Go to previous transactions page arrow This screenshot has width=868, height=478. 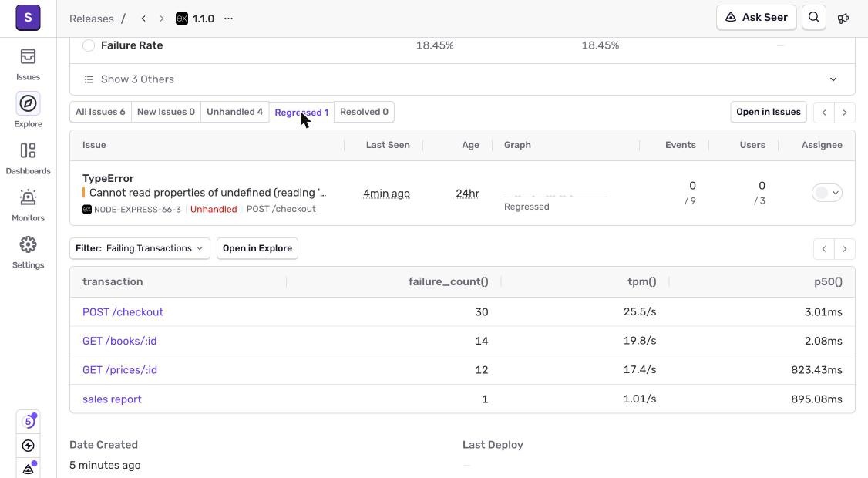pyautogui.click(x=824, y=249)
